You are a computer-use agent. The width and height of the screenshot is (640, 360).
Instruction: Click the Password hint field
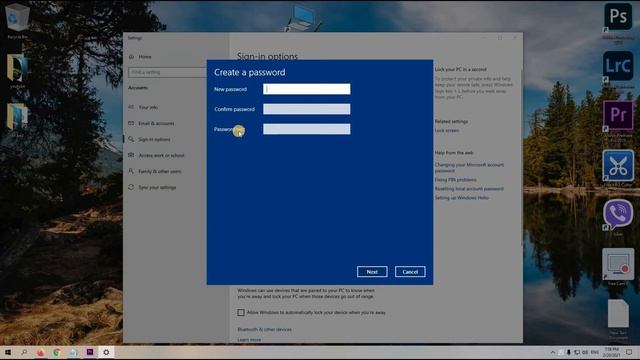[x=307, y=129]
